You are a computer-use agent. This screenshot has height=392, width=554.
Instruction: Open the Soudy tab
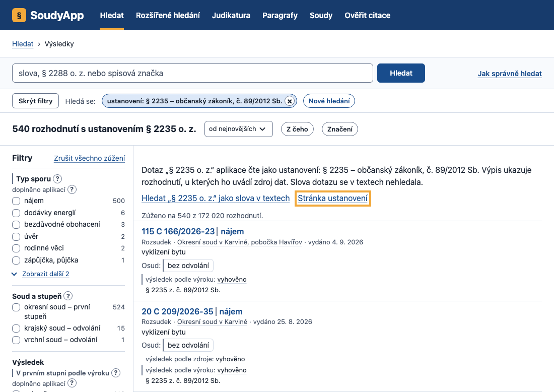click(321, 15)
